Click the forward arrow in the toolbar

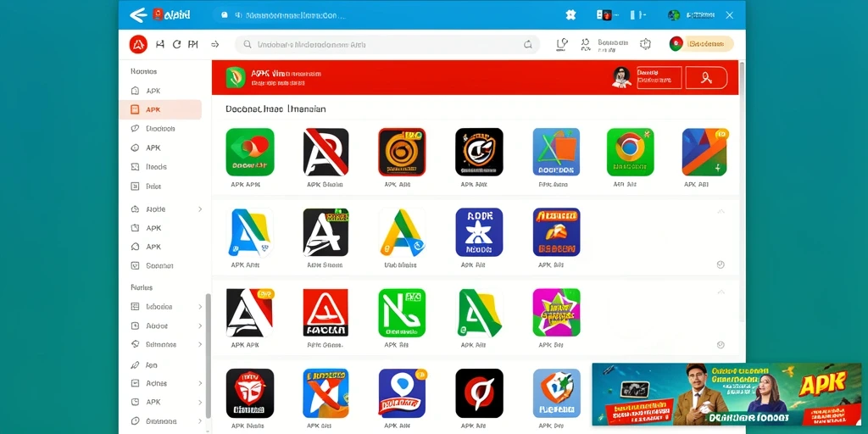click(x=214, y=44)
